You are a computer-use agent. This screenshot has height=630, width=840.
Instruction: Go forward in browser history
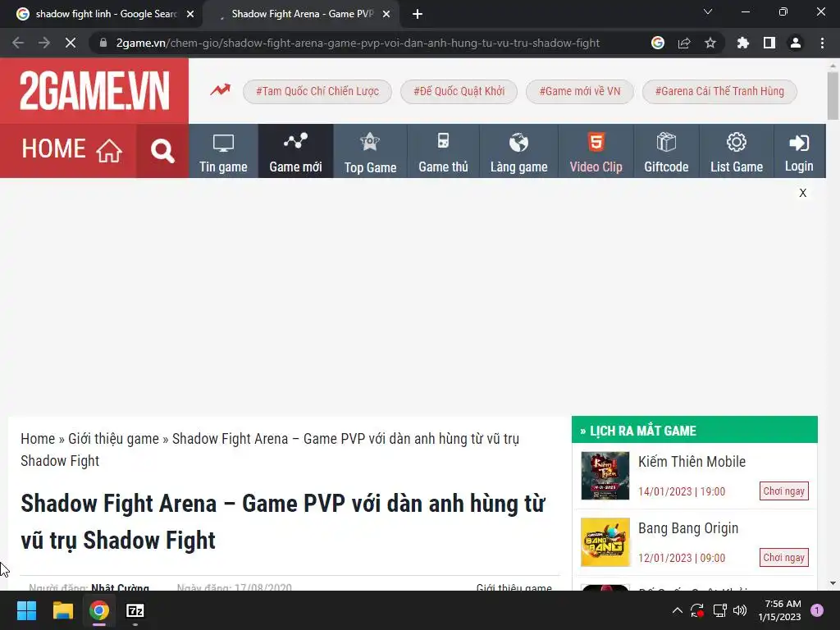(x=44, y=43)
